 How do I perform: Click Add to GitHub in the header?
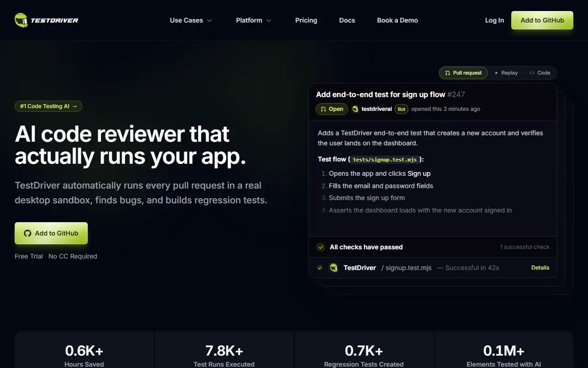pyautogui.click(x=542, y=20)
